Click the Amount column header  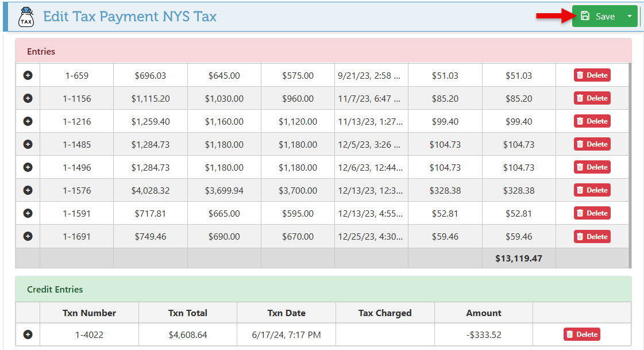click(483, 313)
